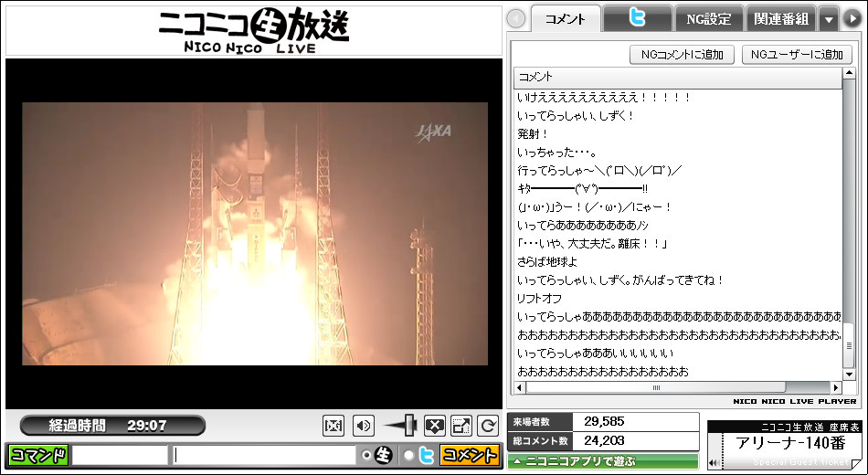The image size is (868, 475).
Task: Select the comment いっちゃった･･･。
Action: coord(556,153)
